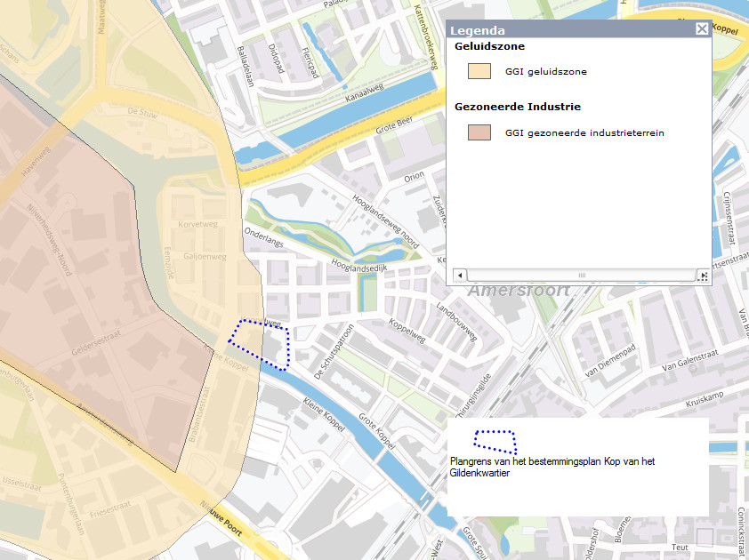This screenshot has height=560, width=749.
Task: Click the Brabantsestraat street label
Action: tap(199, 414)
